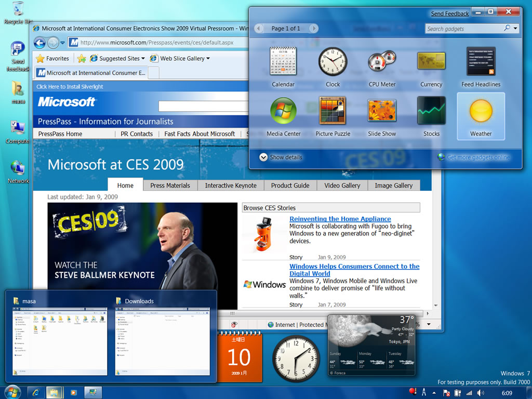The height and width of the screenshot is (399, 532).
Task: Open the IE zoom level dropdown arrow
Action: 429,324
